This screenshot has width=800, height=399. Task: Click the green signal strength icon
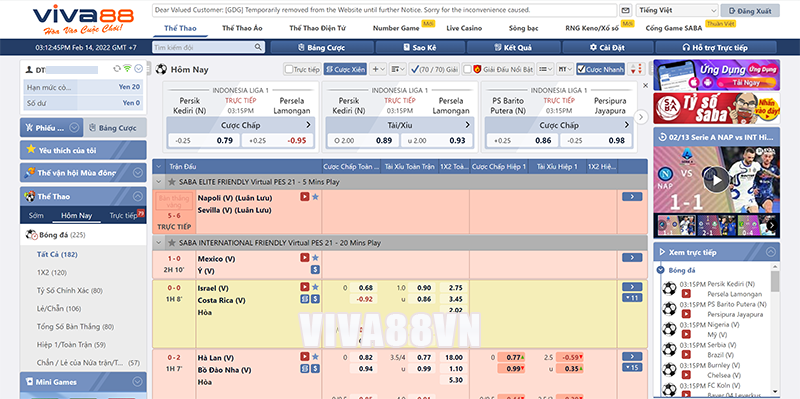pos(127,68)
